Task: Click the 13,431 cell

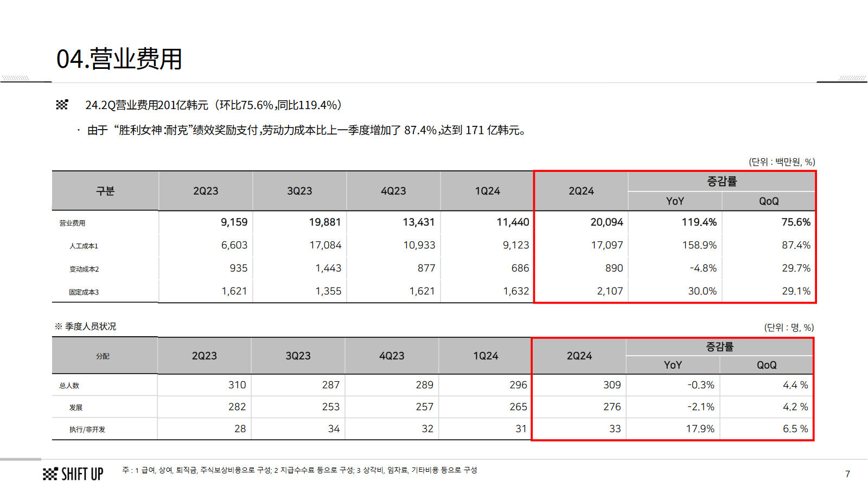Action: coord(419,222)
